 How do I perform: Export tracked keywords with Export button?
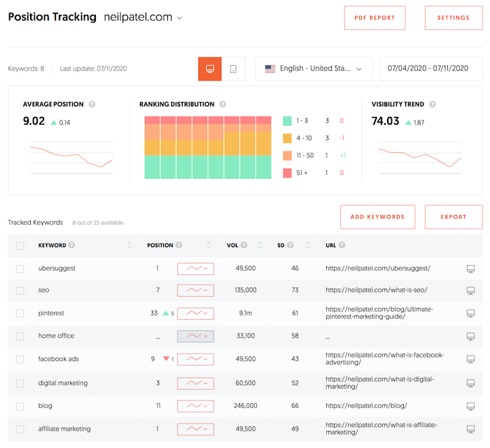454,217
